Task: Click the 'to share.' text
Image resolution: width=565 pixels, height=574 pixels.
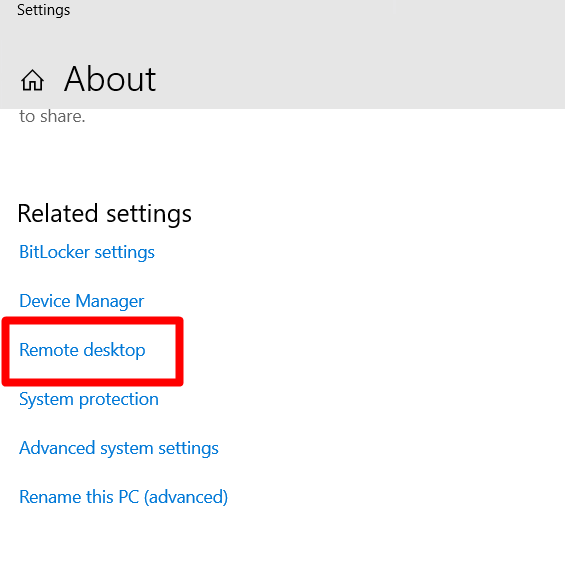Action: 52,116
